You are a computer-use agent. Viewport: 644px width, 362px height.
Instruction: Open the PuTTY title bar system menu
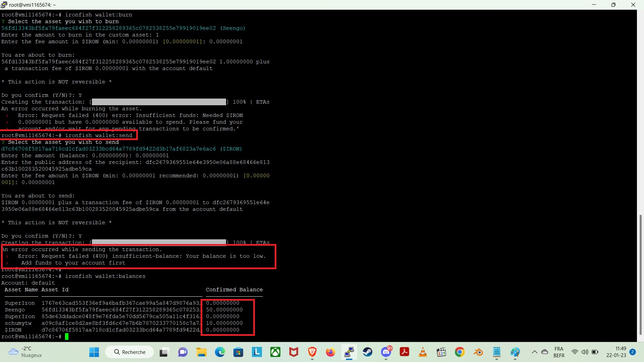[3, 5]
